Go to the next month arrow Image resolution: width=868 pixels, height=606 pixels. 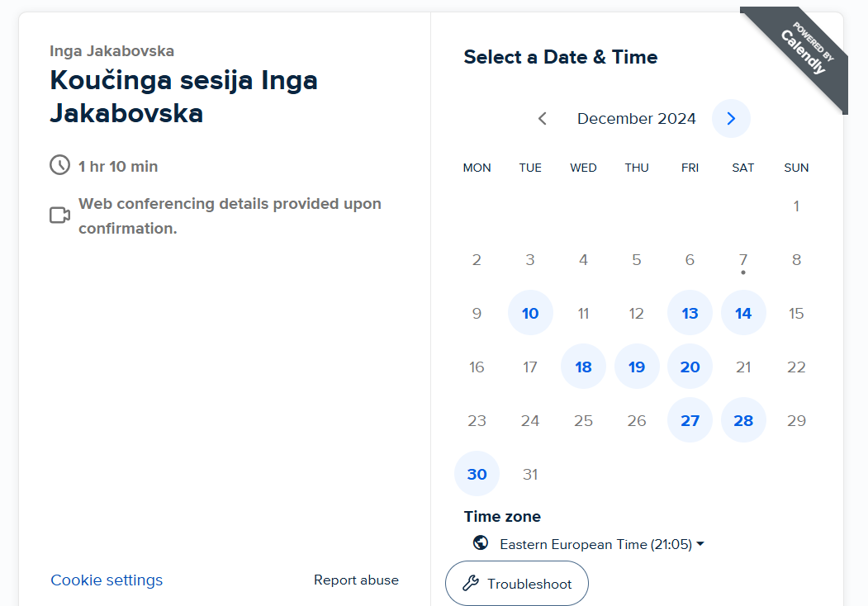pos(731,118)
